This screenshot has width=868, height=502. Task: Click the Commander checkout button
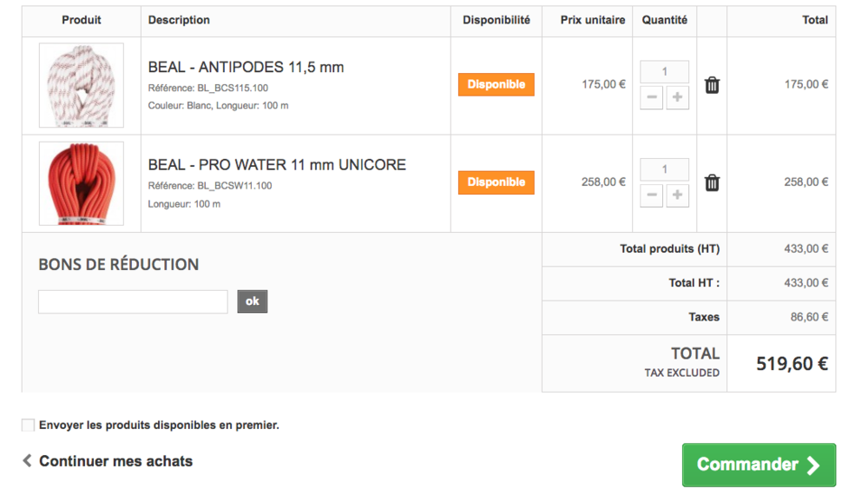[x=759, y=465]
